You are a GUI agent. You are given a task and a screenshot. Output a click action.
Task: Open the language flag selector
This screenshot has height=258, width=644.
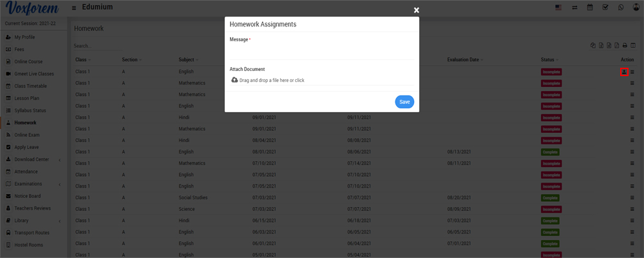point(558,7)
